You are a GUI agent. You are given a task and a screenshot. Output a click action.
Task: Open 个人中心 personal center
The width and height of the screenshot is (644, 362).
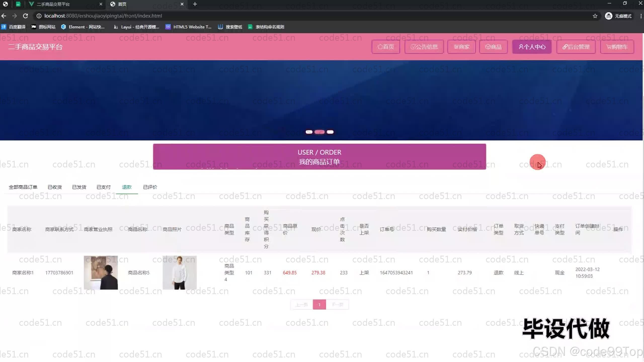click(x=532, y=47)
